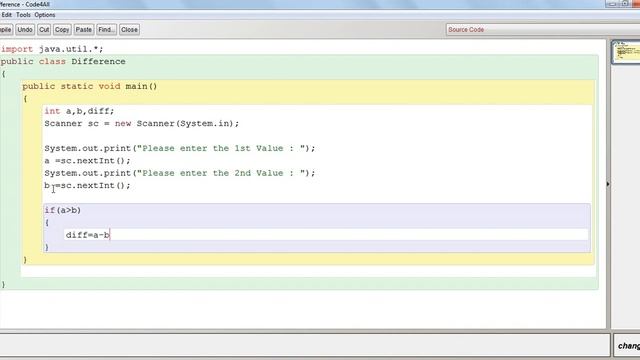
Task: Click the import java.util line
Action: tap(52, 49)
